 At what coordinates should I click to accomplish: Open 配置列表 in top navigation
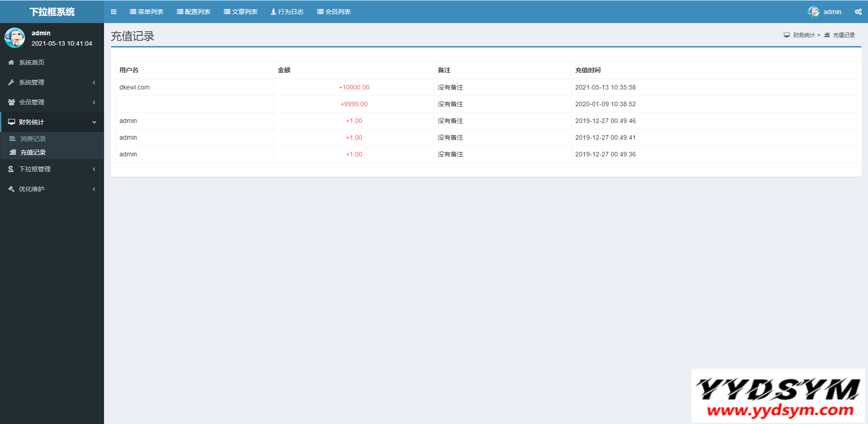point(194,12)
